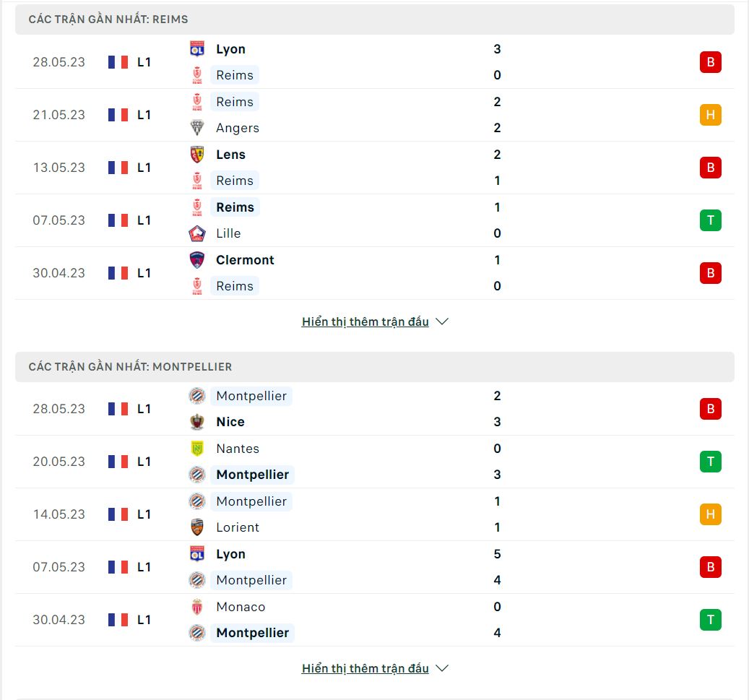Open the Lyon 5-4 Montpellier match row
The height and width of the screenshot is (700, 749).
pos(374,567)
